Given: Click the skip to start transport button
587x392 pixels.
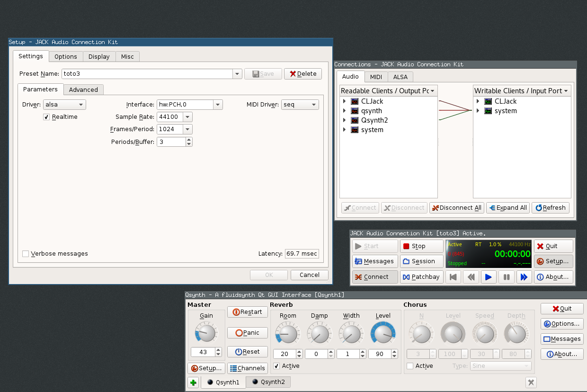Looking at the screenshot, I should coord(454,277).
